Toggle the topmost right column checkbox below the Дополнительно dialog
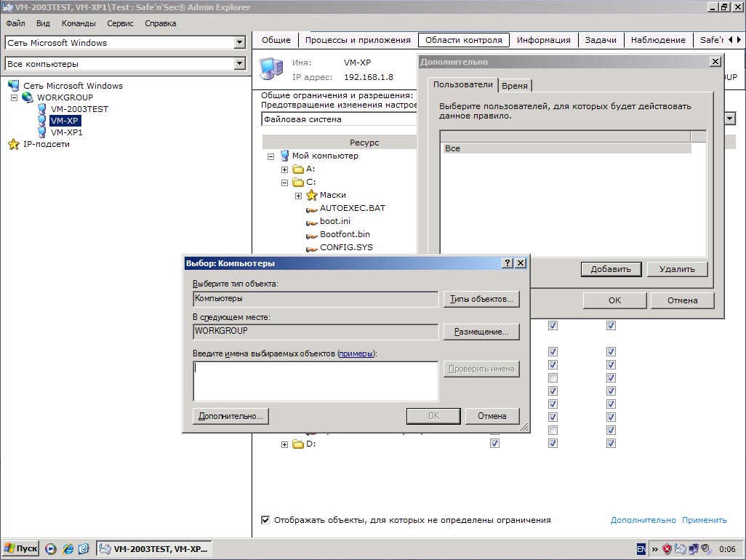Viewport: 746px width, 560px height. [x=611, y=325]
